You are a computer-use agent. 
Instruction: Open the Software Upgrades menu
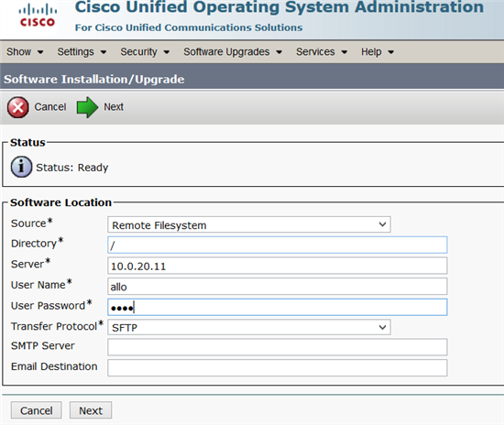click(233, 51)
